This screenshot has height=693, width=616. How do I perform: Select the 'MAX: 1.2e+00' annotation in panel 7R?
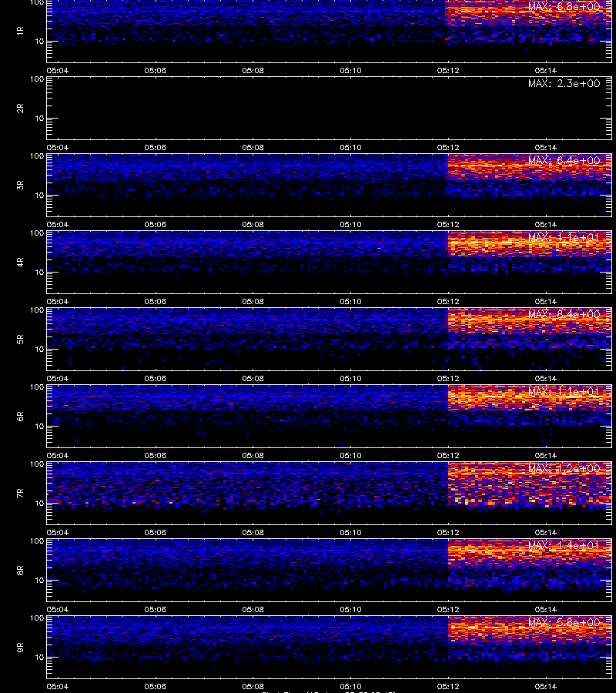click(x=564, y=468)
